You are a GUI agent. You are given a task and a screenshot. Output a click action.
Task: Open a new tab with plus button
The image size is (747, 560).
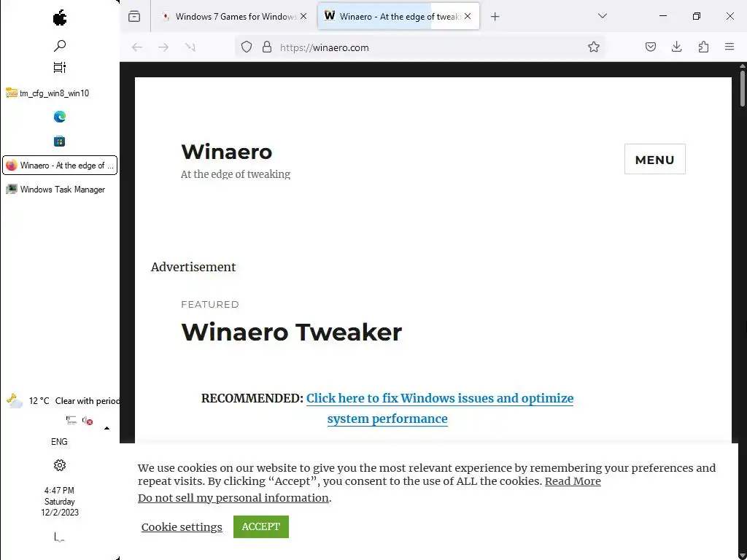point(495,17)
